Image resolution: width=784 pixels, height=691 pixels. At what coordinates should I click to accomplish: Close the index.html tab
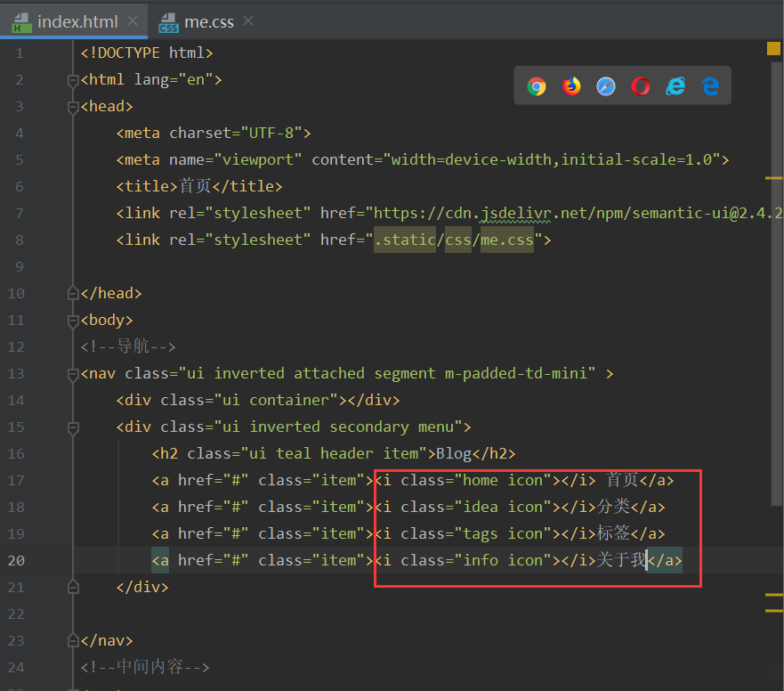pos(133,20)
